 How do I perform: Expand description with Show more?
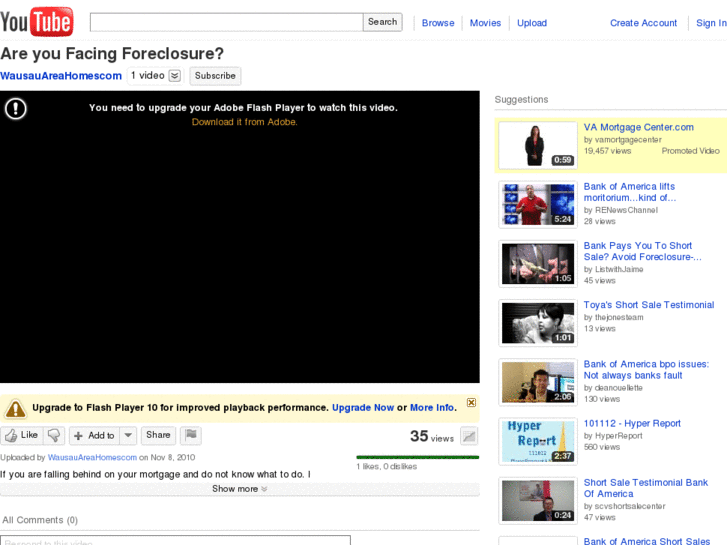(x=240, y=489)
